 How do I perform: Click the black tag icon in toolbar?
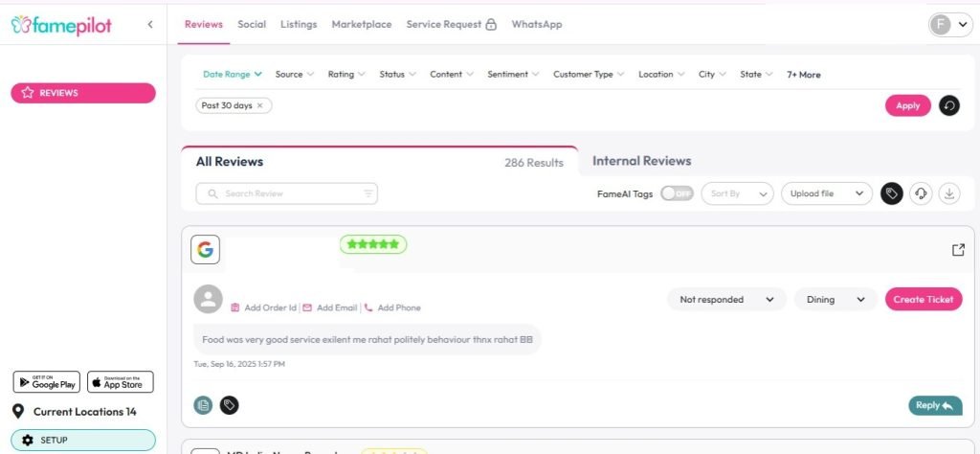click(x=892, y=193)
